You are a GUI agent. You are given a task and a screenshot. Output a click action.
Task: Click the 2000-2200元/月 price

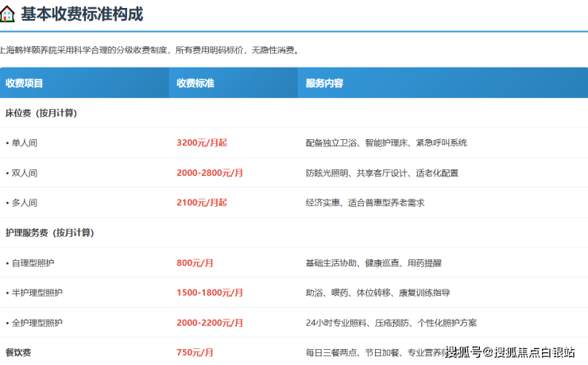pyautogui.click(x=210, y=323)
